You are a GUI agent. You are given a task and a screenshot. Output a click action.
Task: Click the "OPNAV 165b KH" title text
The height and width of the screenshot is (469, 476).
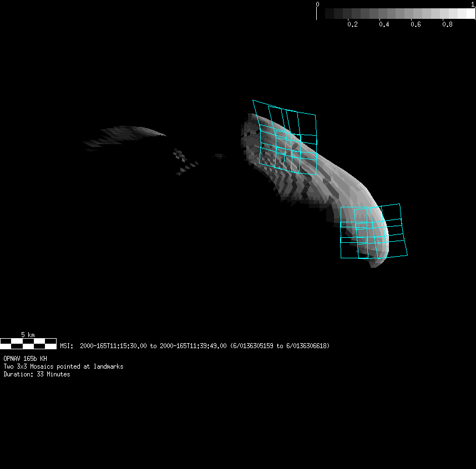pyautogui.click(x=25, y=359)
